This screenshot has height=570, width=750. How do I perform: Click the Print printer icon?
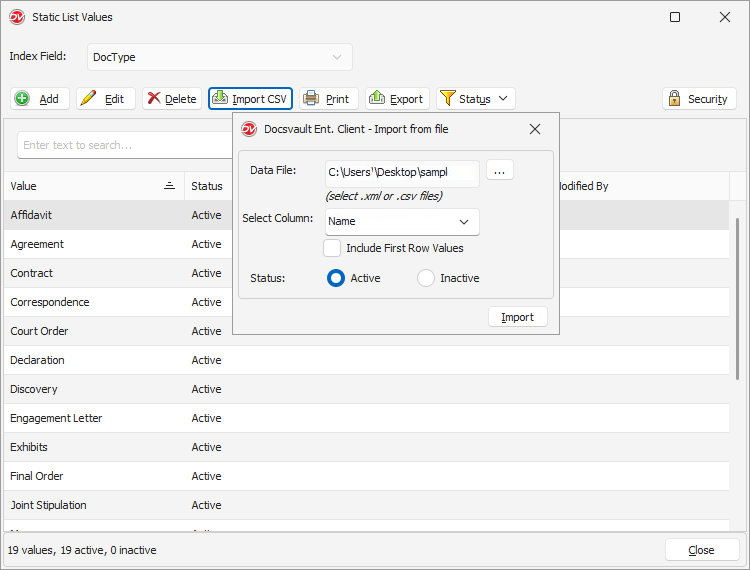(311, 99)
